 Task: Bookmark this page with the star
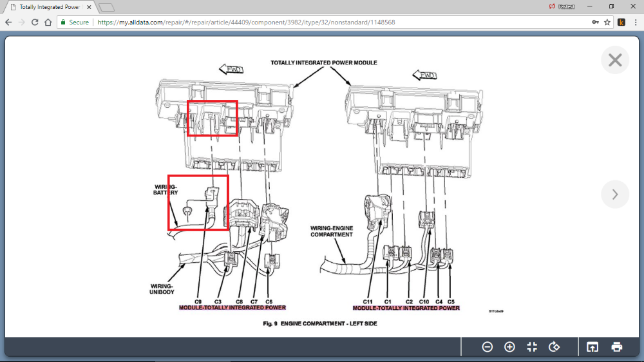(607, 22)
